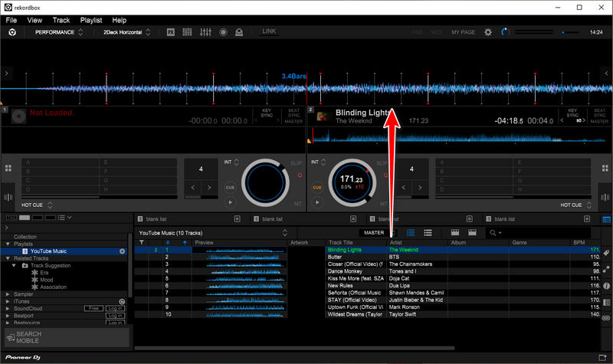The height and width of the screenshot is (364, 613).
Task: Open the recording panel icon
Action: coord(223,32)
